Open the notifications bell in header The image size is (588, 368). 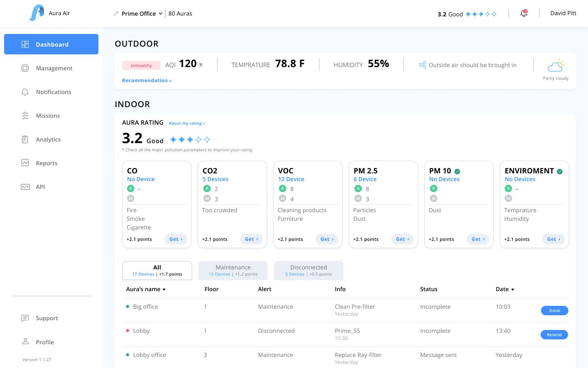coord(523,13)
